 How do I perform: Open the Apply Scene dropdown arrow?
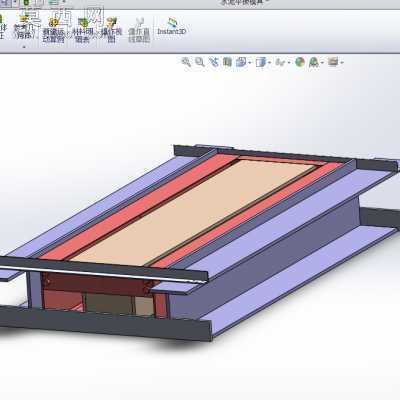(x=322, y=62)
